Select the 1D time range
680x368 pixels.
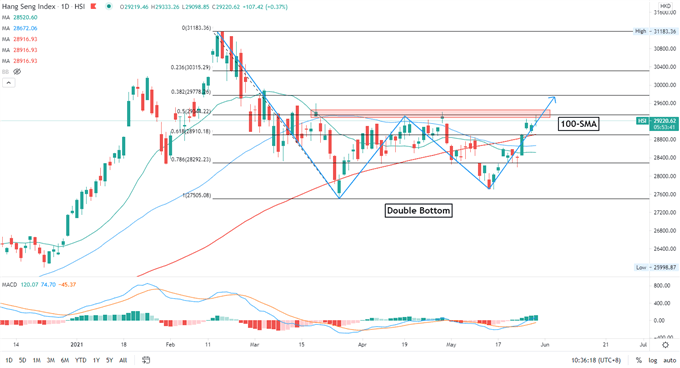tap(9, 360)
